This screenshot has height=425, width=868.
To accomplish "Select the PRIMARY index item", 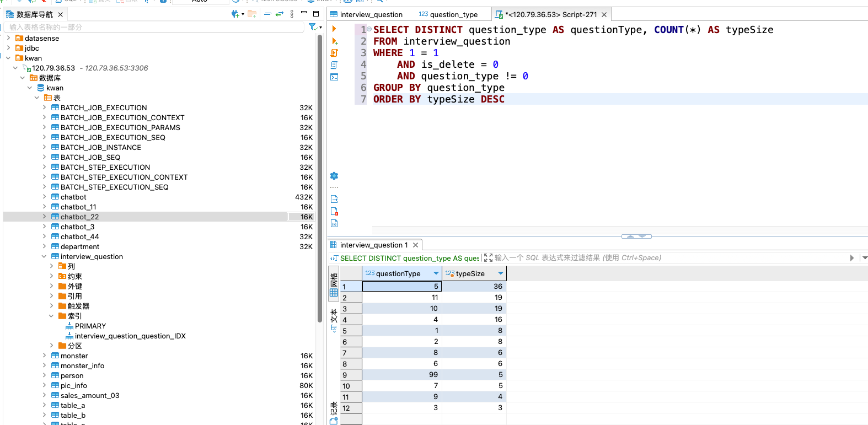I will (x=90, y=326).
